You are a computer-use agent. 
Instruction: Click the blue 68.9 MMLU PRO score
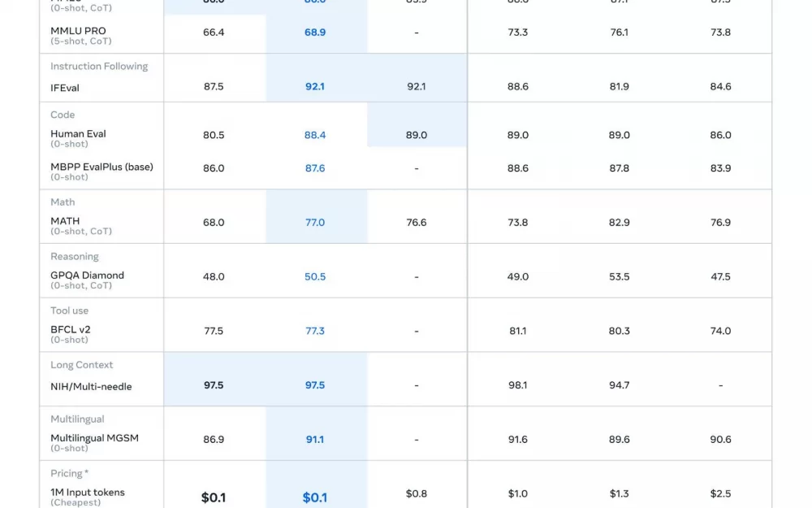315,33
